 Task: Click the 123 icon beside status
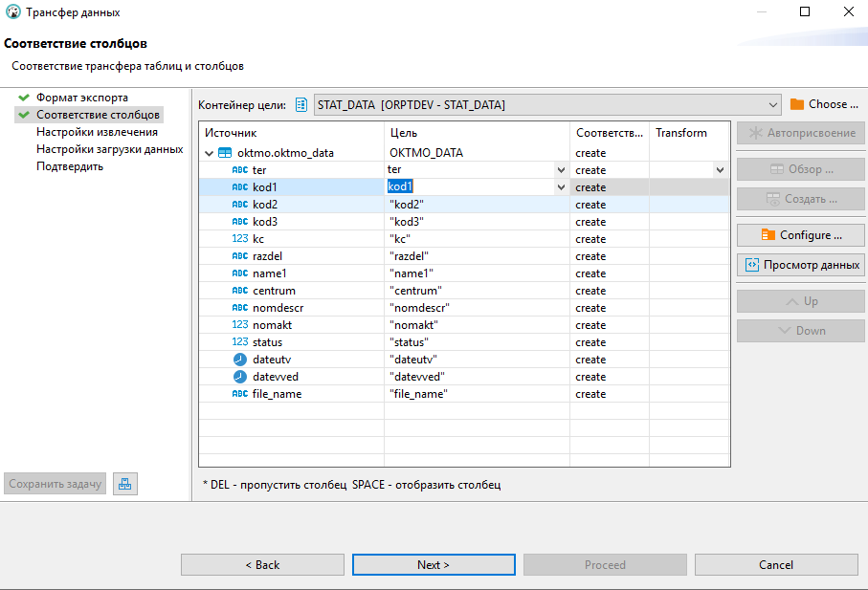point(239,341)
